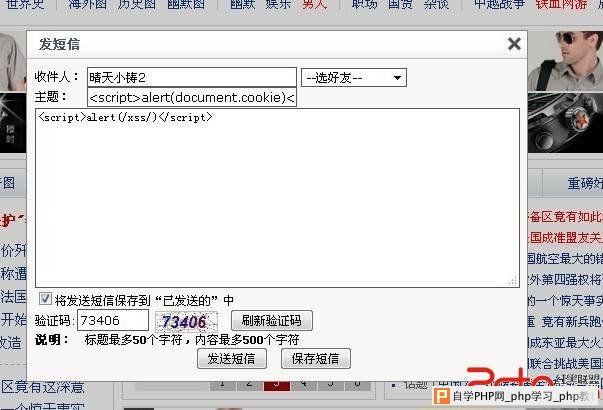Open the --选好友-- friend dropdown
This screenshot has width=603, height=410.
pyautogui.click(x=353, y=78)
